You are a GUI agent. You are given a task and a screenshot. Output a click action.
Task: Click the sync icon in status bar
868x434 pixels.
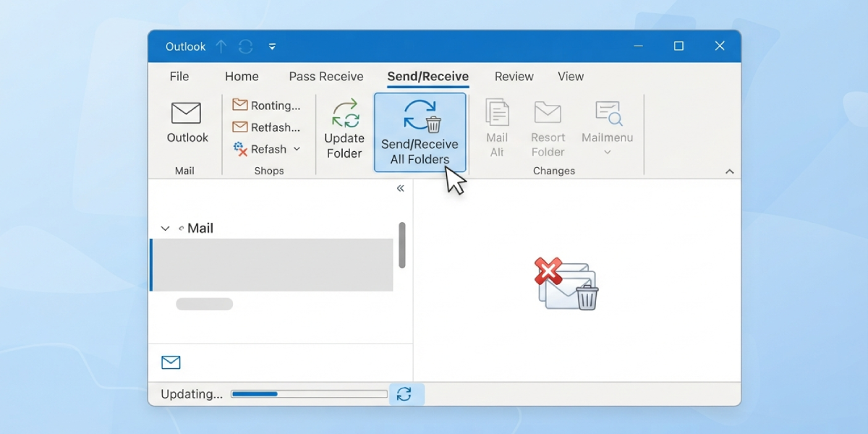point(404,394)
